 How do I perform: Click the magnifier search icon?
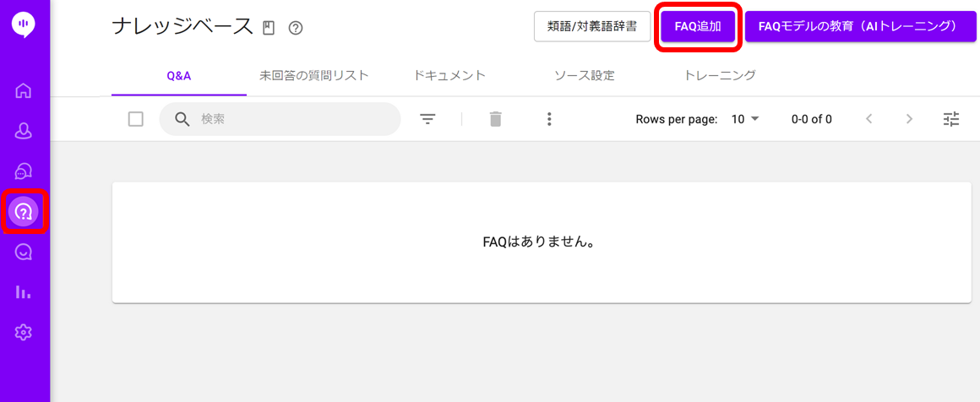tap(182, 119)
